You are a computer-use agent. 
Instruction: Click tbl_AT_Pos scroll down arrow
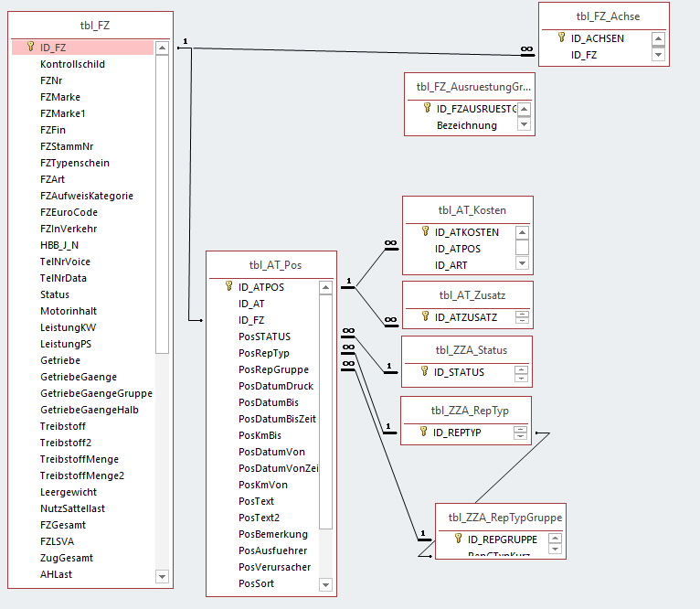pyautogui.click(x=326, y=584)
